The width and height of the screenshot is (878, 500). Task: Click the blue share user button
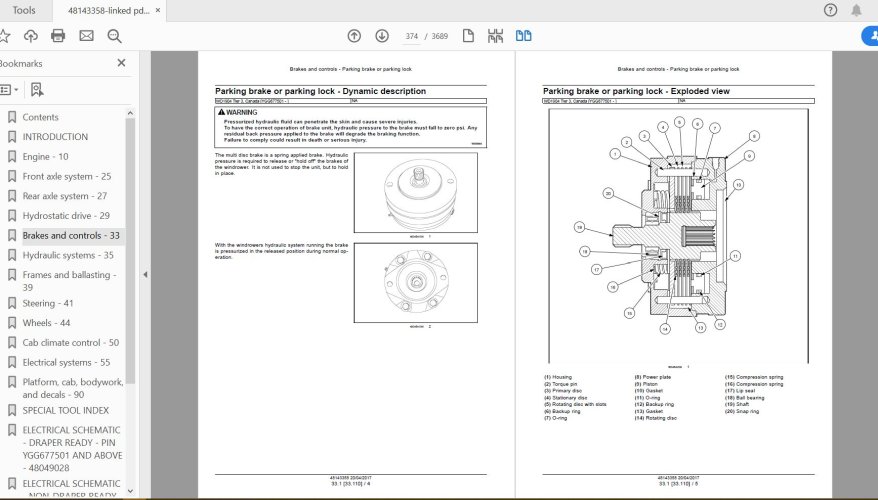(870, 36)
